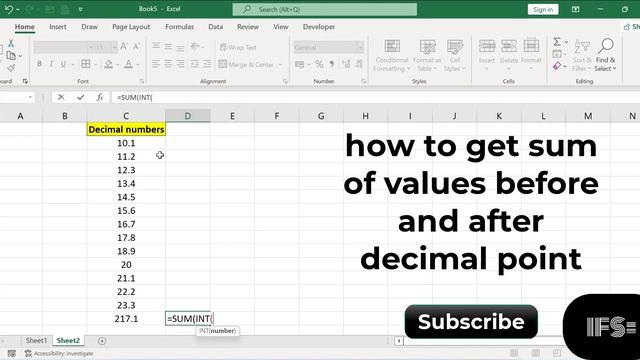Click the Fill down icon

(557, 54)
